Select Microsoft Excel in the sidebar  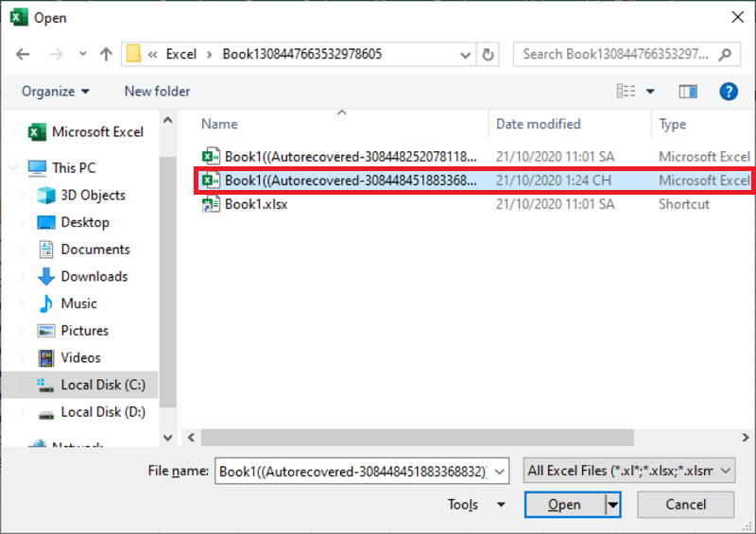96,132
